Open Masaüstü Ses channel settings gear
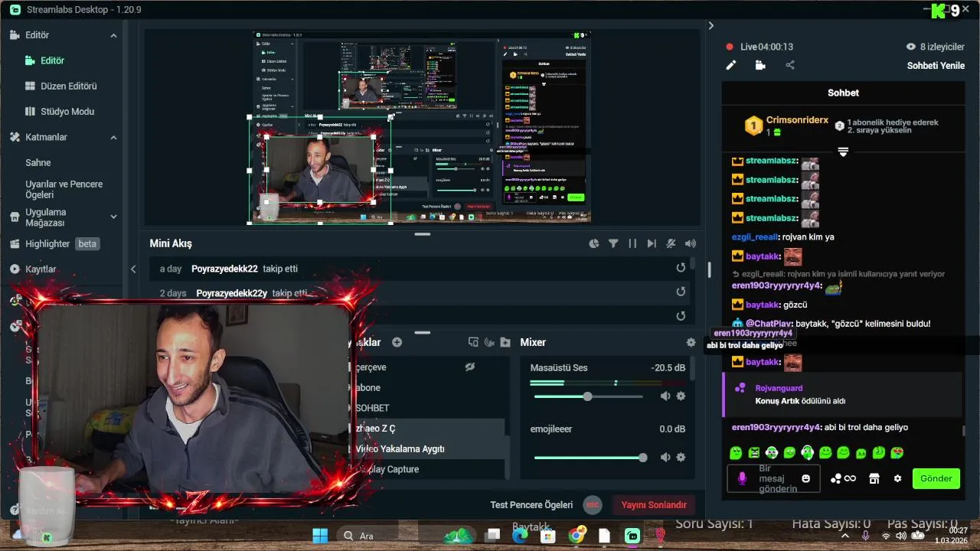The height and width of the screenshot is (551, 980). [681, 396]
